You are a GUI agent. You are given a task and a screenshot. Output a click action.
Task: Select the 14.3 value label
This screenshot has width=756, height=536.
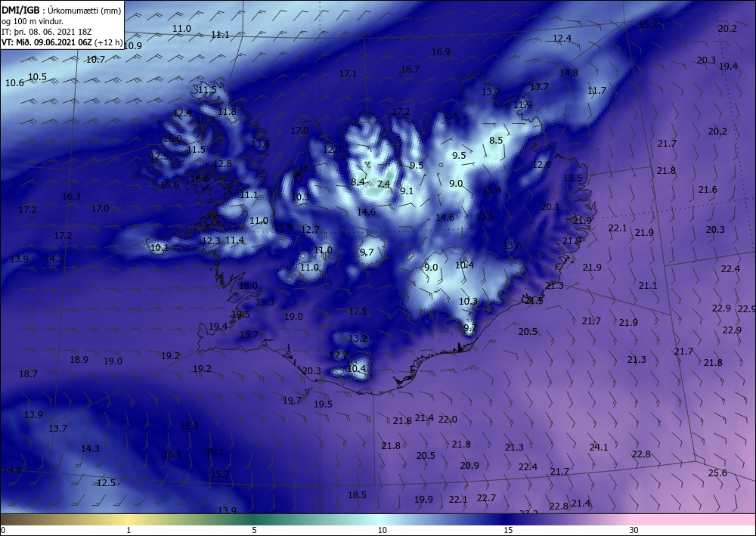click(90, 448)
